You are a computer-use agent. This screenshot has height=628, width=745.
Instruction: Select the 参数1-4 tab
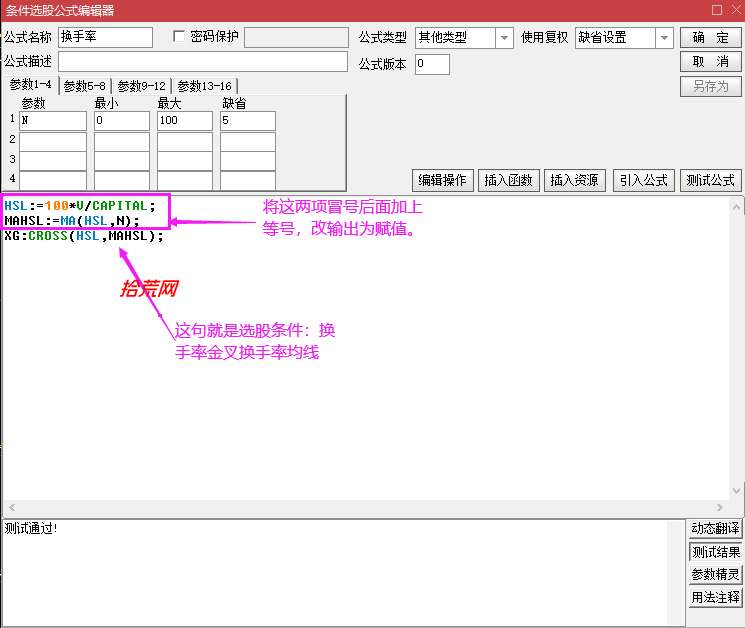point(30,85)
